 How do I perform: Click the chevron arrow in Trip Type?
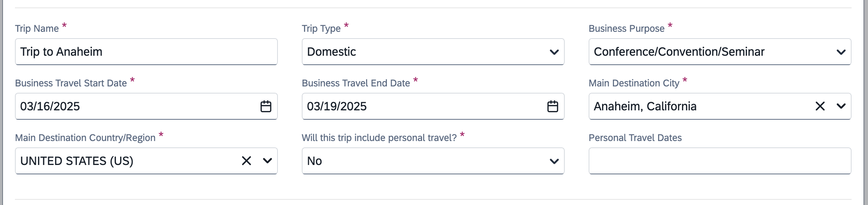coord(554,52)
